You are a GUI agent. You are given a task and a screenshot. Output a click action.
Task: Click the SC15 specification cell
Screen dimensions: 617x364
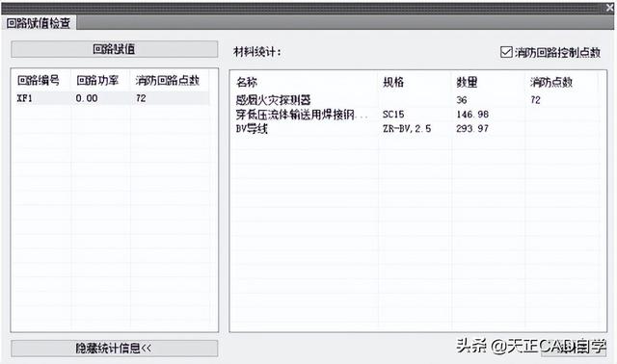point(393,115)
